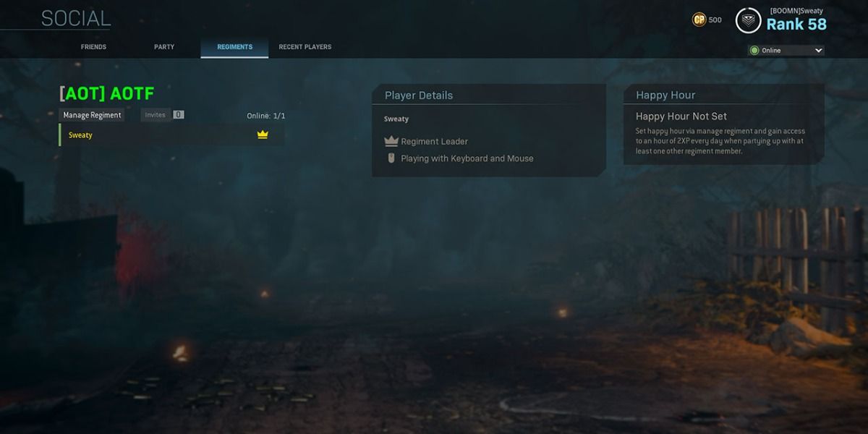The width and height of the screenshot is (868, 434).
Task: Expand the Online status dropdown arrow
Action: (818, 51)
